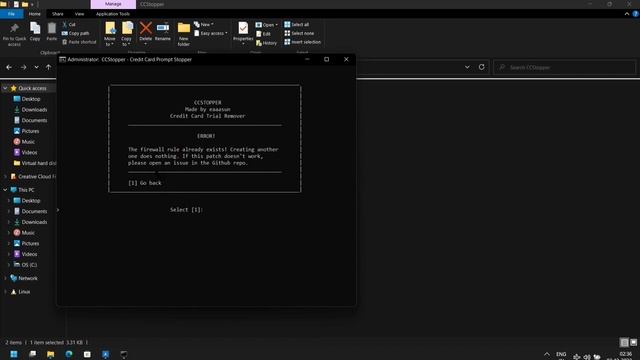Go up one folder level
This screenshot has height=360, width=640.
click(49, 67)
